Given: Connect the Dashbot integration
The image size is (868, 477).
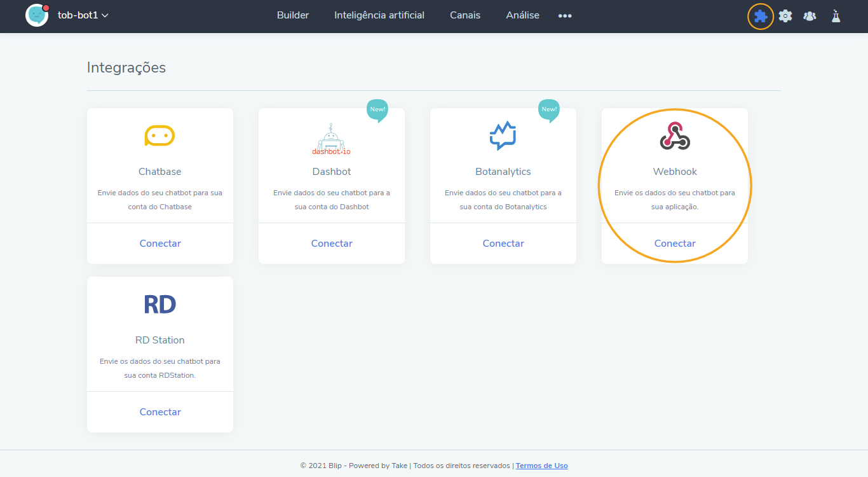Looking at the screenshot, I should (x=332, y=244).
